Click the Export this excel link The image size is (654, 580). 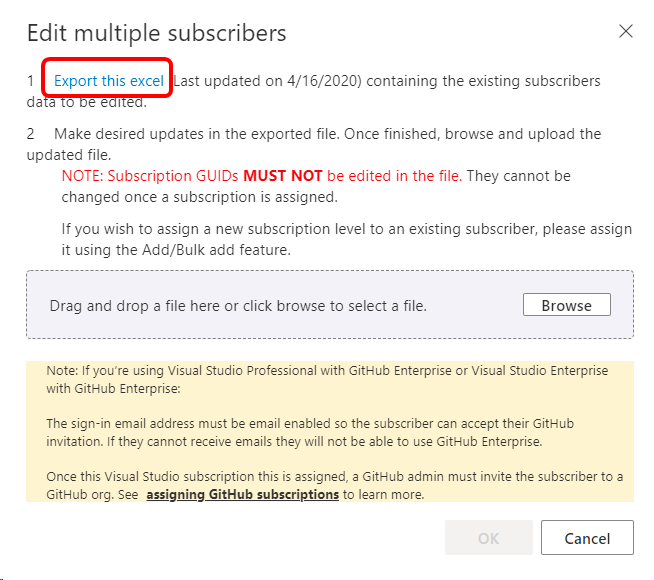click(x=109, y=80)
